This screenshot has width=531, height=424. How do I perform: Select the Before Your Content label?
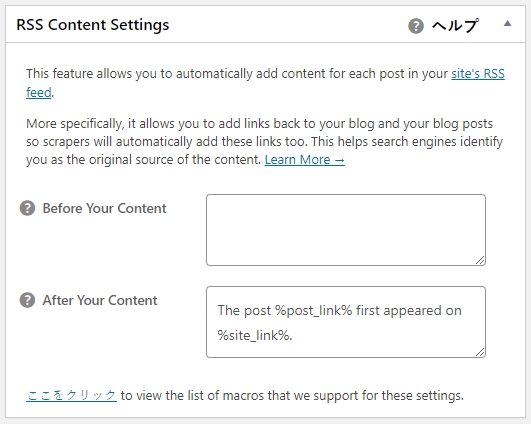click(105, 208)
